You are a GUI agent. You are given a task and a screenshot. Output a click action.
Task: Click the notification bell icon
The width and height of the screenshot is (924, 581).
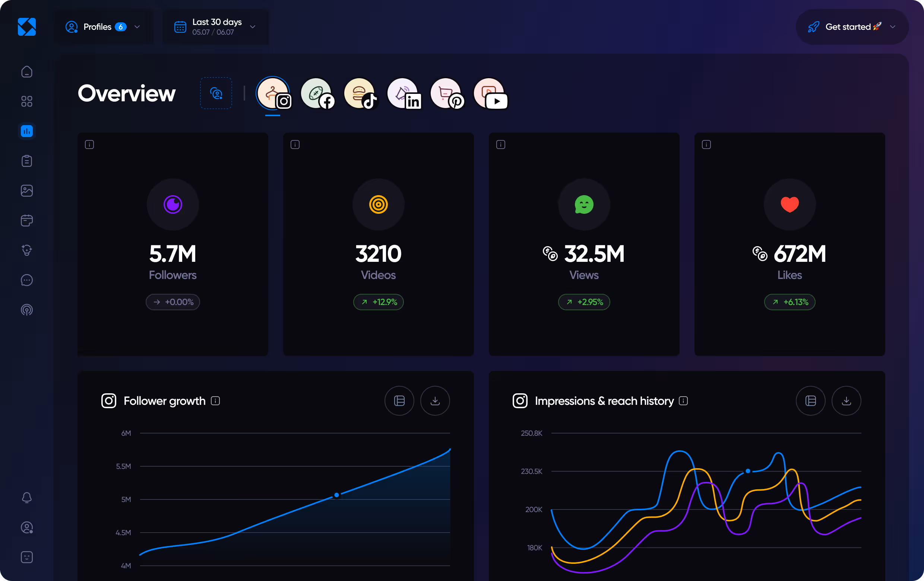click(x=27, y=498)
